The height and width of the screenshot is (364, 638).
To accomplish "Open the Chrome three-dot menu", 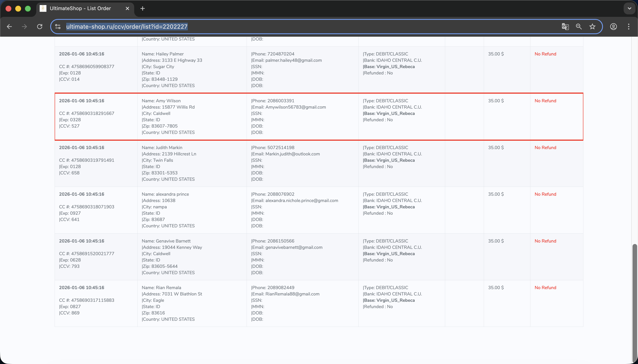I will (x=629, y=27).
